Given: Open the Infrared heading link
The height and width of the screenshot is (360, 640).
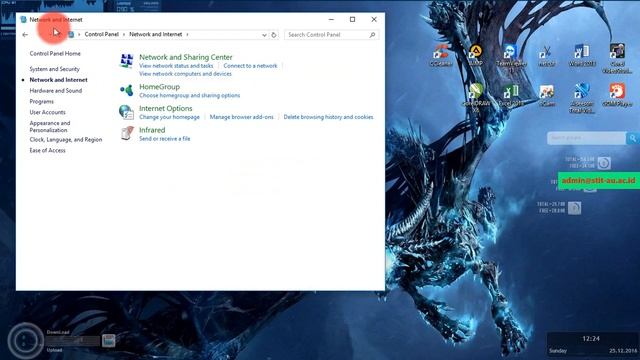Looking at the screenshot, I should (152, 130).
